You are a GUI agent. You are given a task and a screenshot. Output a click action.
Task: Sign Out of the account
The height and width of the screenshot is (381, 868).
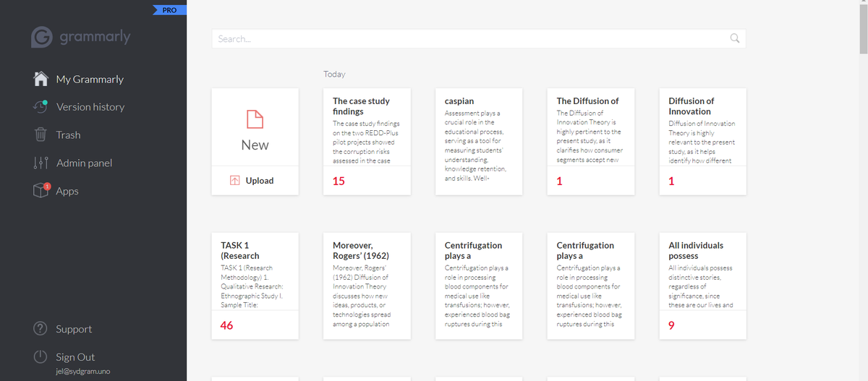pyautogui.click(x=75, y=357)
